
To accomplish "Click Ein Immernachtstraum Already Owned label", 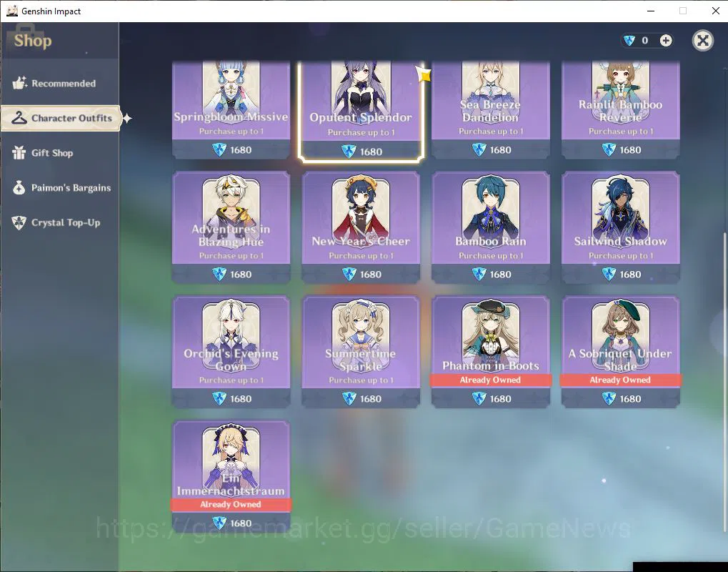I will pos(231,505).
